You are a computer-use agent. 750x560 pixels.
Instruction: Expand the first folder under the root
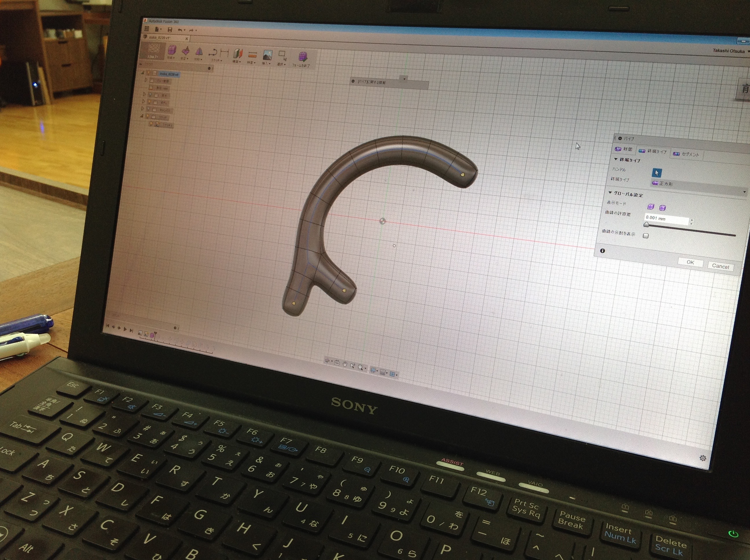146,80
